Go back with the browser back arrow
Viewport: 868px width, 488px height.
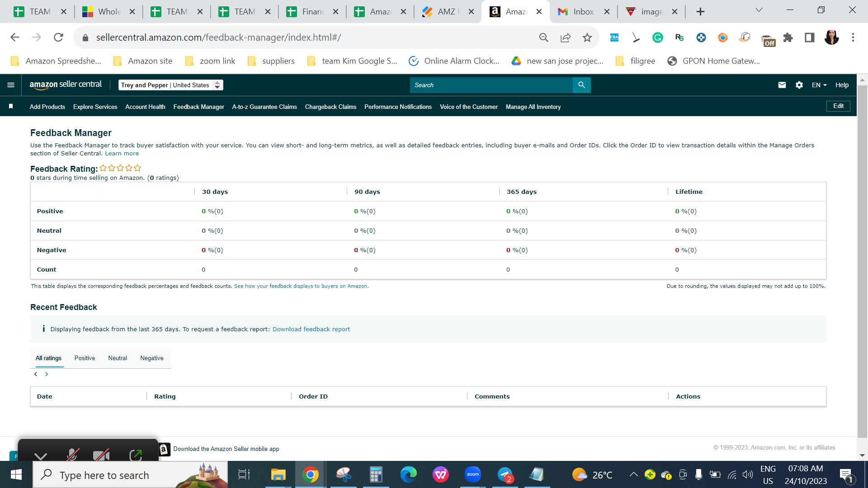pos(15,38)
